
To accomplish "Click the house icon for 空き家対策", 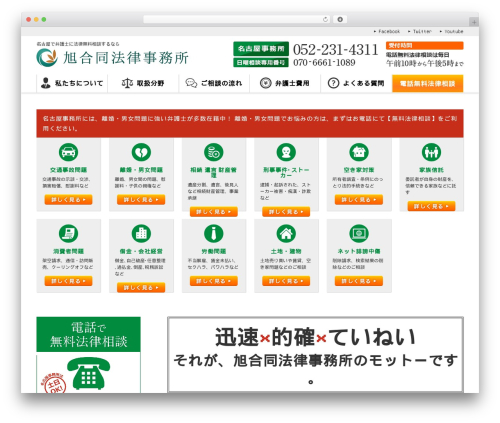I will click(x=359, y=152).
